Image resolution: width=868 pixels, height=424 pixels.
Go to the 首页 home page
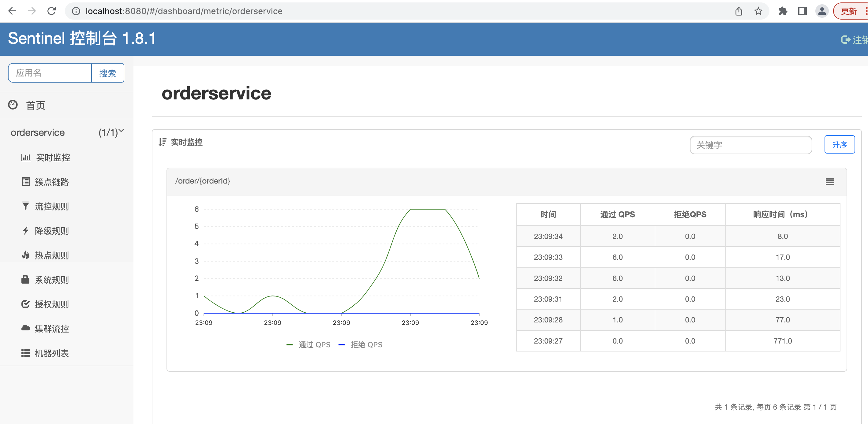(36, 105)
